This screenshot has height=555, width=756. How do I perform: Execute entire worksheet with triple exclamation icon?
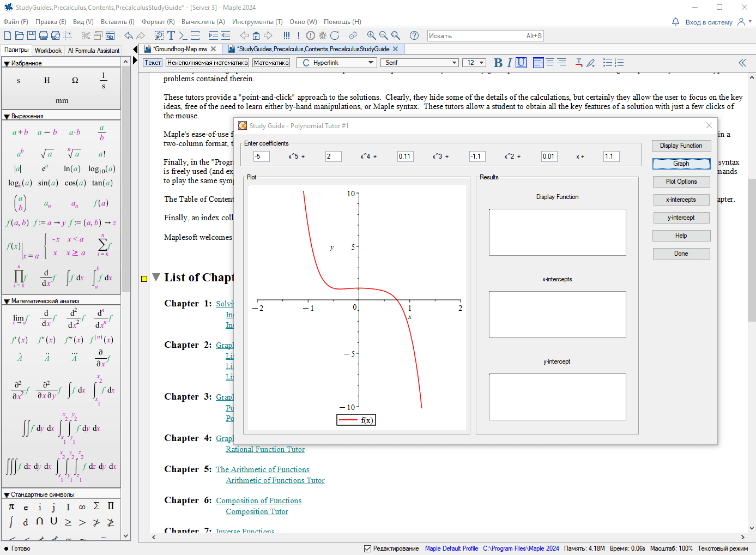[287, 35]
